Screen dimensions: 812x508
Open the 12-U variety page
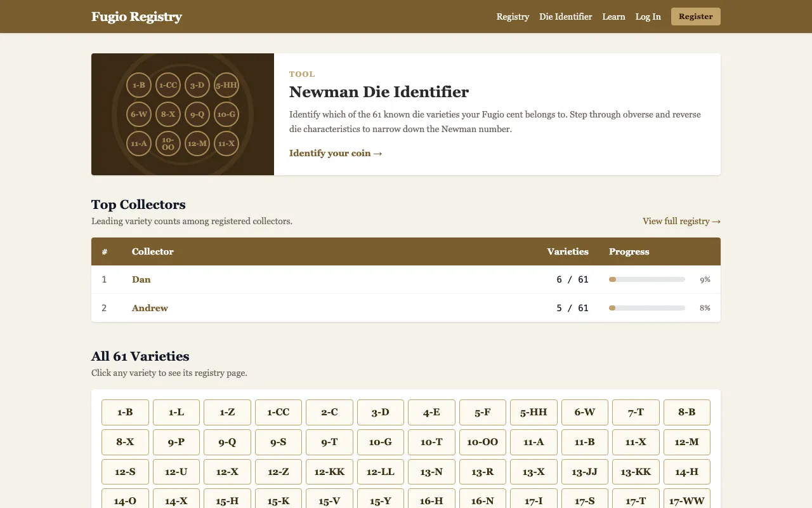tap(176, 472)
